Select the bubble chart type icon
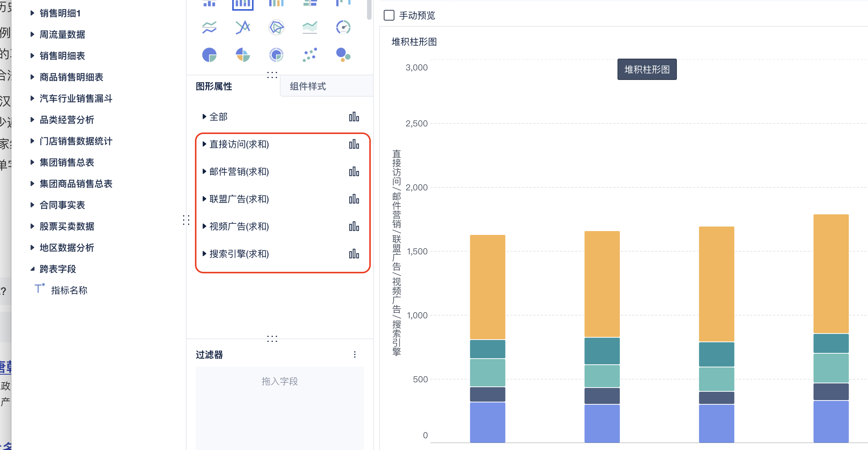The width and height of the screenshot is (868, 450). click(343, 55)
